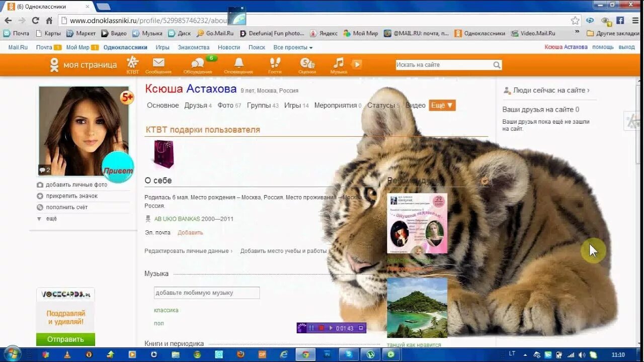Show hidden system tray icons arrow
This screenshot has width=644, height=362.
click(526, 354)
